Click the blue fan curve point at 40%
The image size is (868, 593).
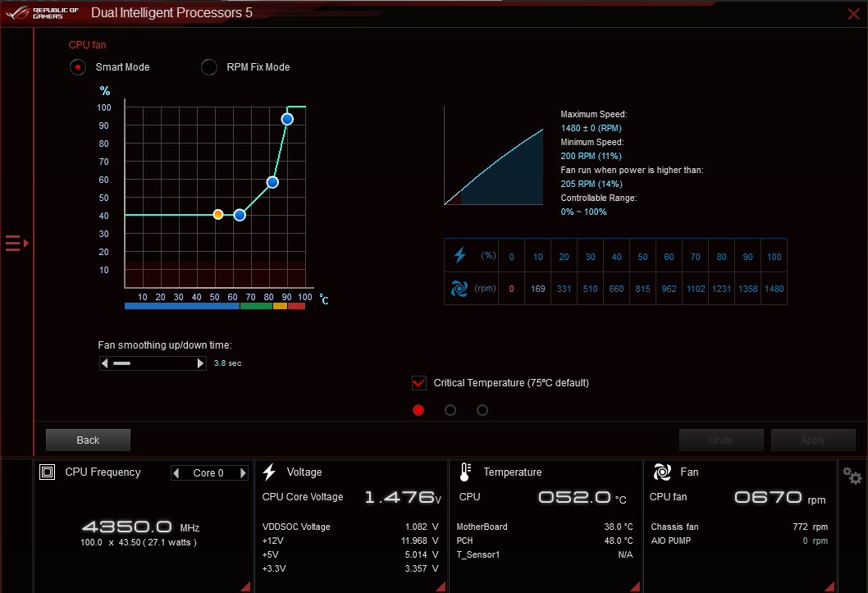[x=240, y=215]
